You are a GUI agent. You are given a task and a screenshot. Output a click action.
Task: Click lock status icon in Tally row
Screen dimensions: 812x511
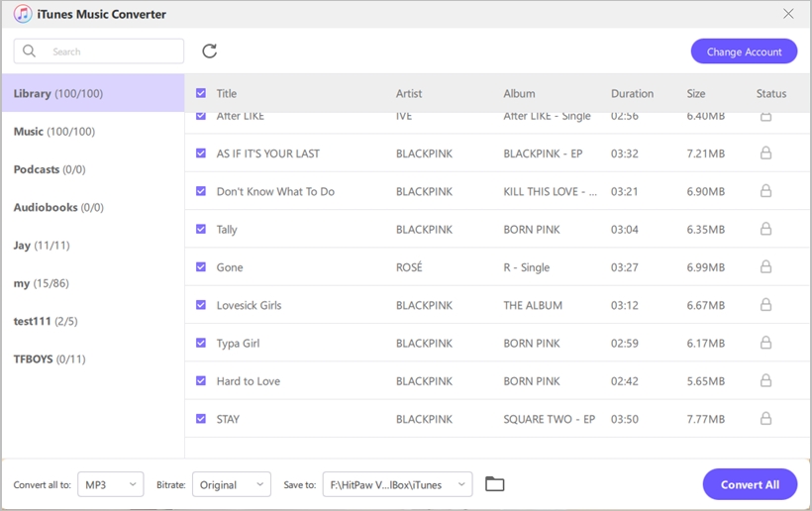click(765, 229)
